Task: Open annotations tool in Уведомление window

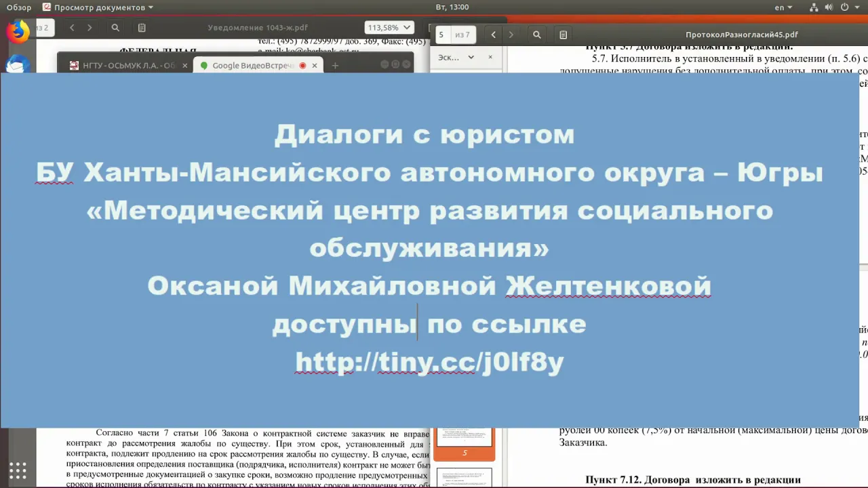Action: [142, 28]
